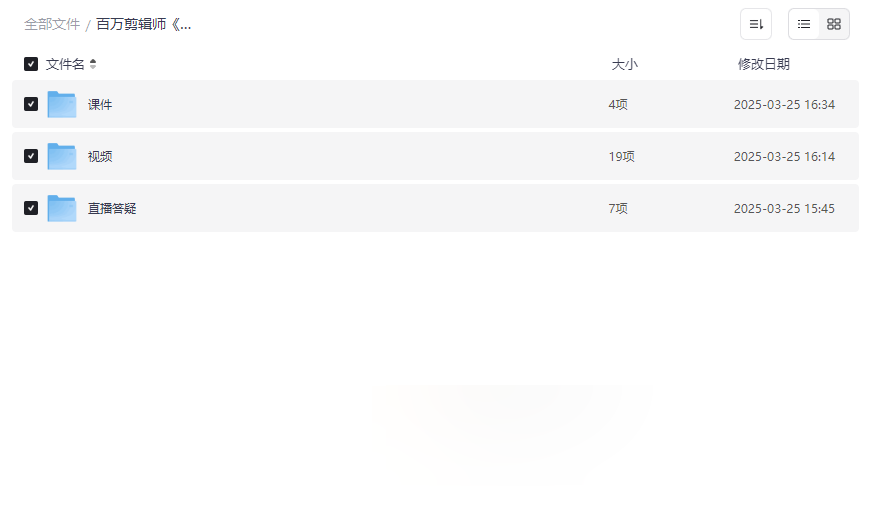The width and height of the screenshot is (874, 514).
Task: Uncheck the 课件 folder checkbox
Action: tap(31, 104)
